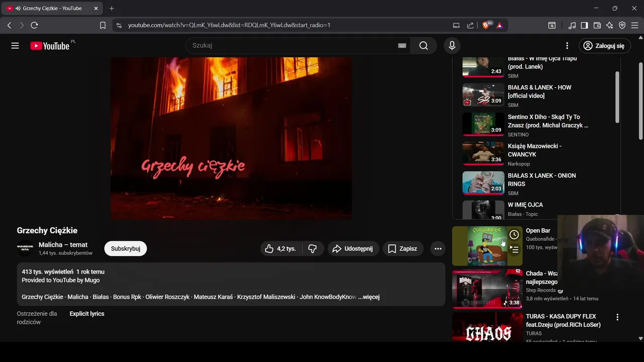
Task: Click the Grzechy Ciężkie video title
Action: [47, 230]
